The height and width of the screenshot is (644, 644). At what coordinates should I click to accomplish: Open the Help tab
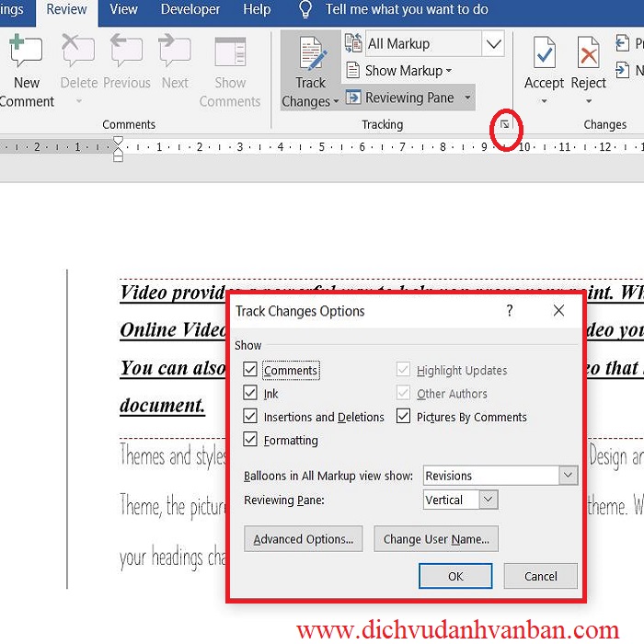click(257, 9)
